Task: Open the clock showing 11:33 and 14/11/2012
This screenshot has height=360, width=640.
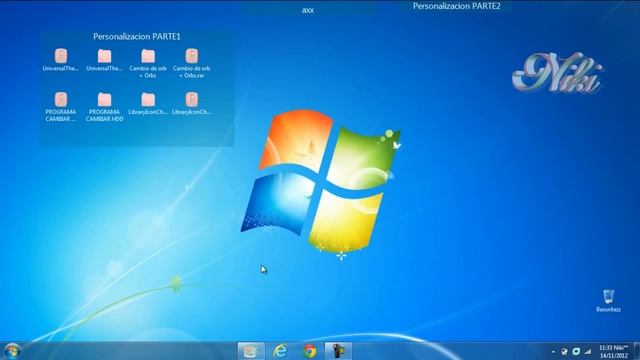Action: point(613,351)
